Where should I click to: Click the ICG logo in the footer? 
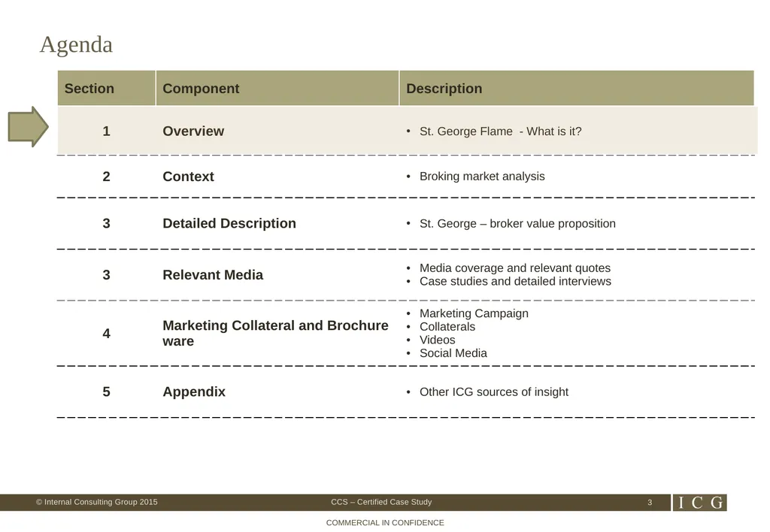click(x=700, y=502)
